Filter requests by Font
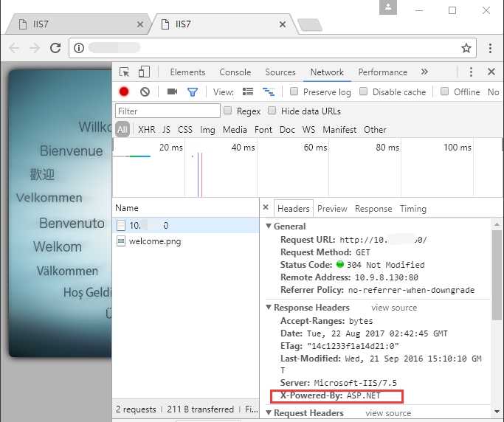Image resolution: width=504 pixels, height=422 pixels. 263,130
